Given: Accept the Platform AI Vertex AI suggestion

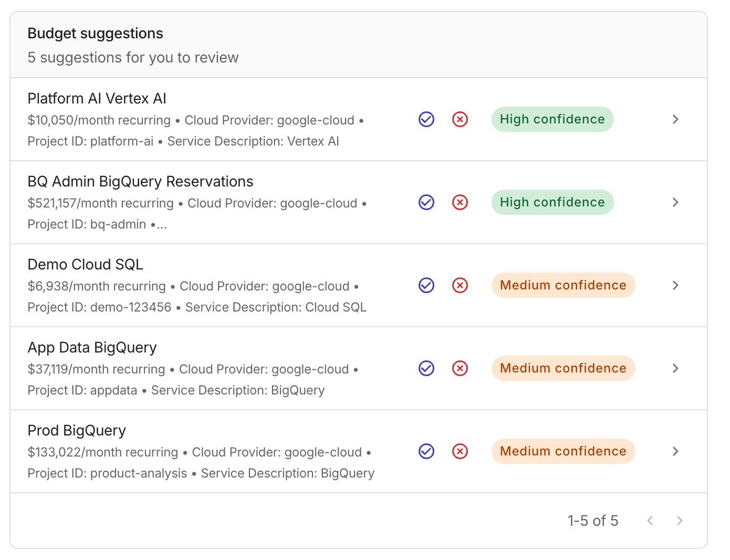Looking at the screenshot, I should pyautogui.click(x=426, y=119).
